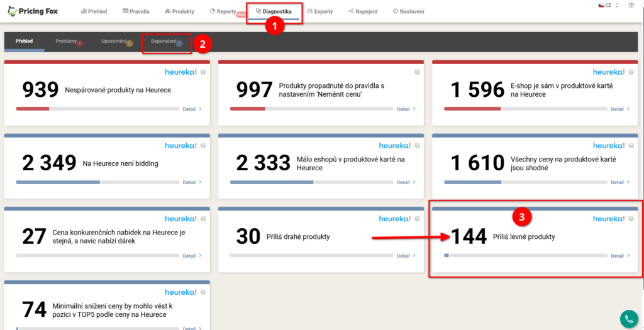The width and height of the screenshot is (644, 330).
Task: Click Heureka logo on E-shop je sám card
Action: [609, 72]
